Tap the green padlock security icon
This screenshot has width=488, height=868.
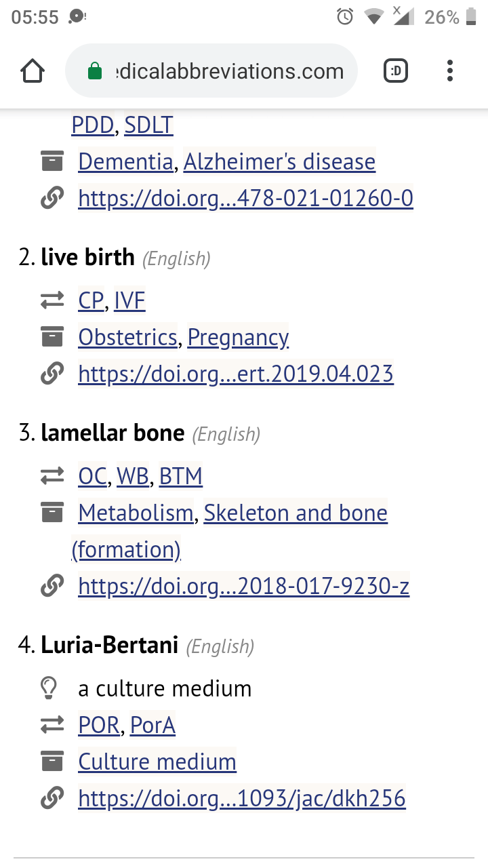pyautogui.click(x=95, y=71)
